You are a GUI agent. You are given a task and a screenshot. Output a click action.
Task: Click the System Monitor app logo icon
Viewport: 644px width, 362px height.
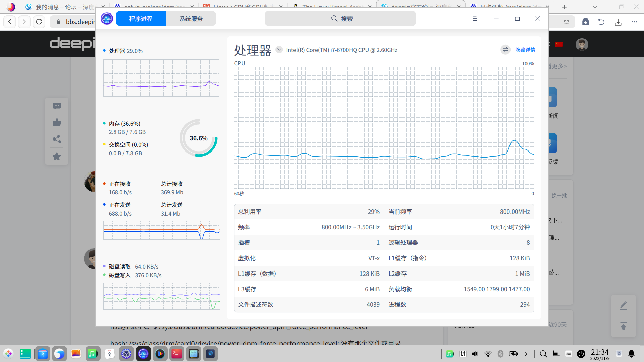(107, 19)
